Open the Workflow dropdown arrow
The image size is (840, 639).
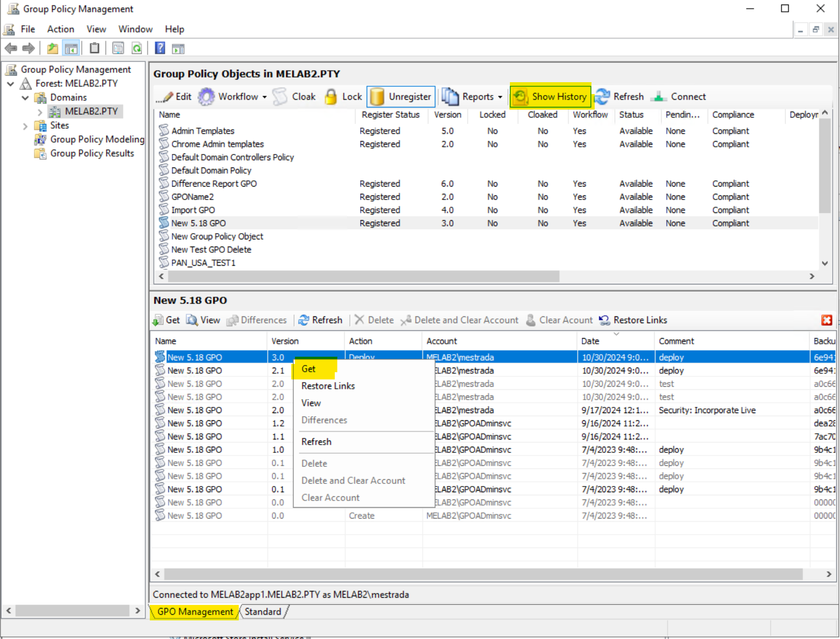(265, 97)
